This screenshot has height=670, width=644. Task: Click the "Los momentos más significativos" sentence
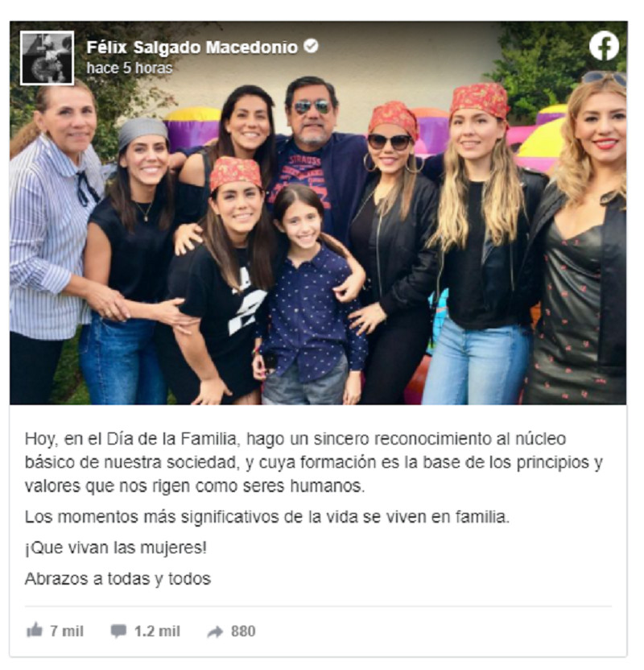click(267, 517)
